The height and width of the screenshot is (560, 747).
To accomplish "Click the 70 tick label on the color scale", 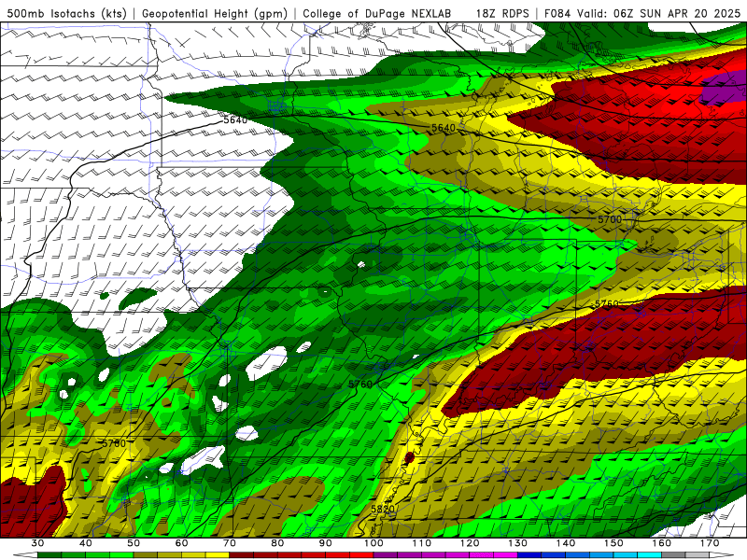I will (x=230, y=543).
